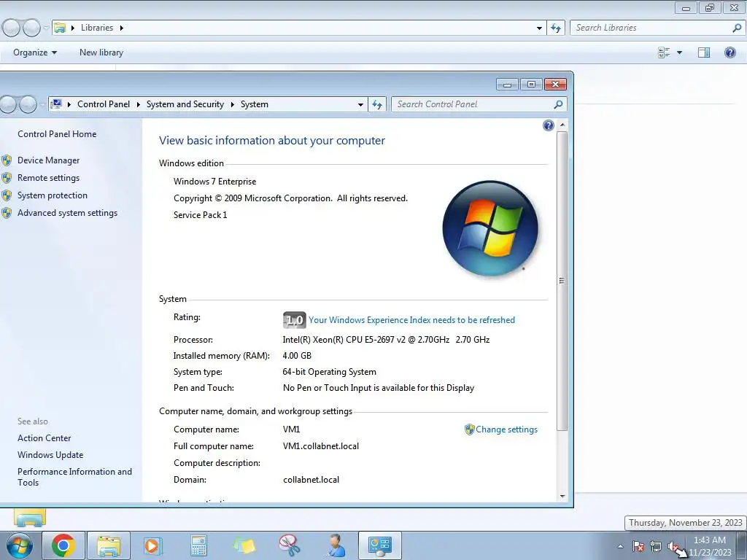Open Performance Information and Tools

click(x=75, y=477)
